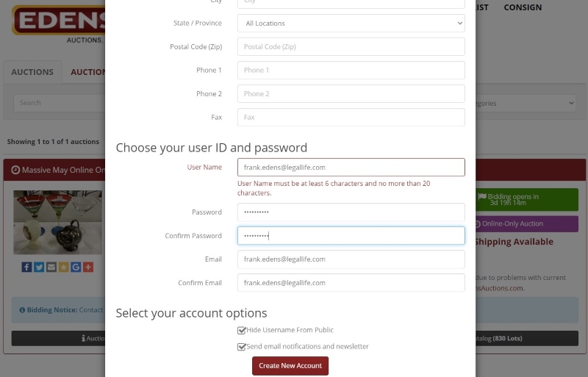
Task: Click the yellow star favorites icon
Action: coord(63,267)
